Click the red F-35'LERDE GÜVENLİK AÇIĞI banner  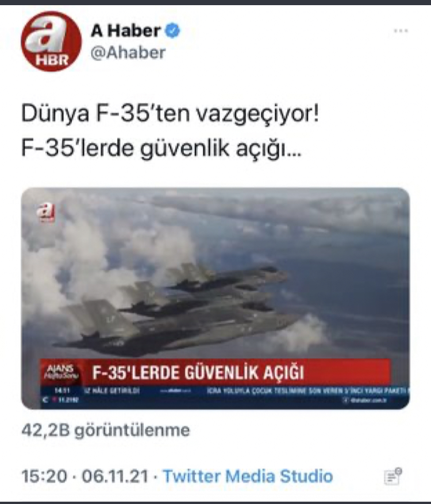coord(215,373)
